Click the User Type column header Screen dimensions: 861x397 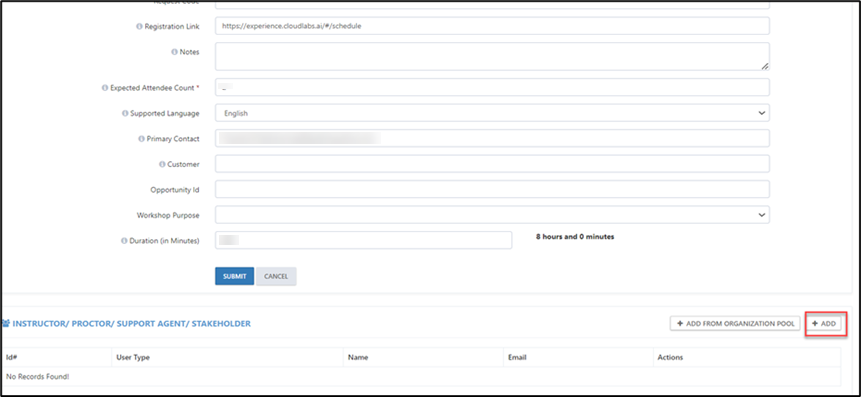[x=133, y=357]
